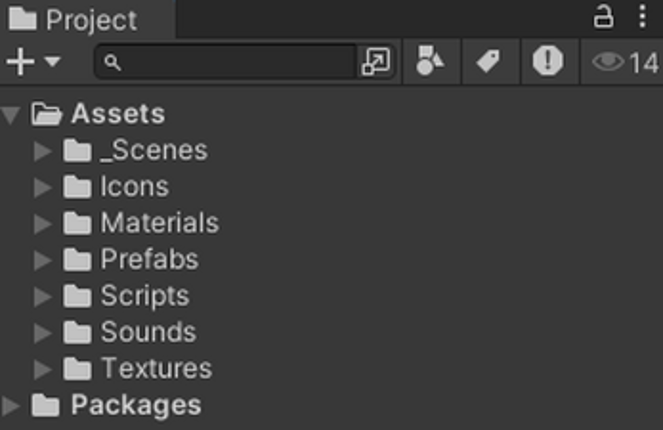Image resolution: width=663 pixels, height=430 pixels.
Task: Open the create asset dropdown arrow
Action: point(52,62)
